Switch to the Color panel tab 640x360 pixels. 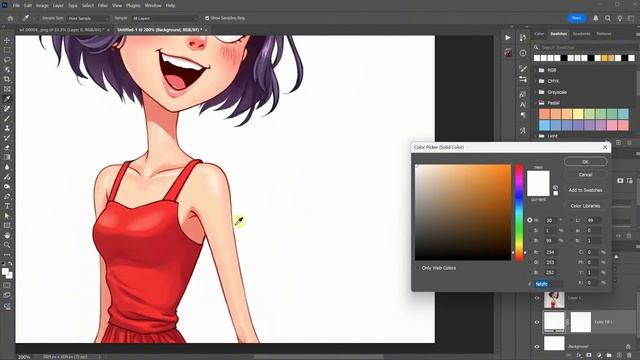pyautogui.click(x=539, y=34)
